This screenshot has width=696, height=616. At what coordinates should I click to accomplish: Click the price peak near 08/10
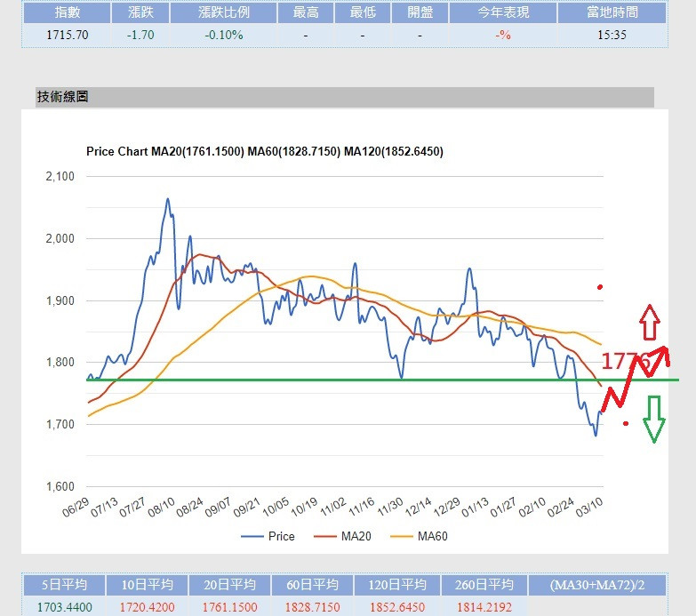pyautogui.click(x=167, y=199)
